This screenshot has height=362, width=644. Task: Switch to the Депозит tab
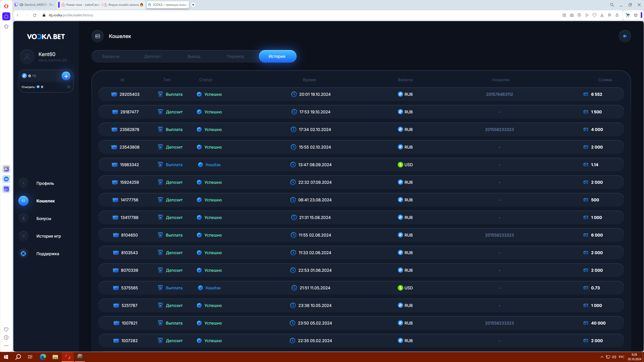click(x=152, y=56)
